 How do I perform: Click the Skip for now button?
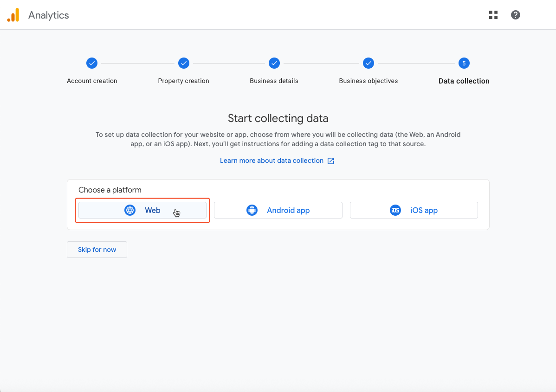[x=97, y=250]
